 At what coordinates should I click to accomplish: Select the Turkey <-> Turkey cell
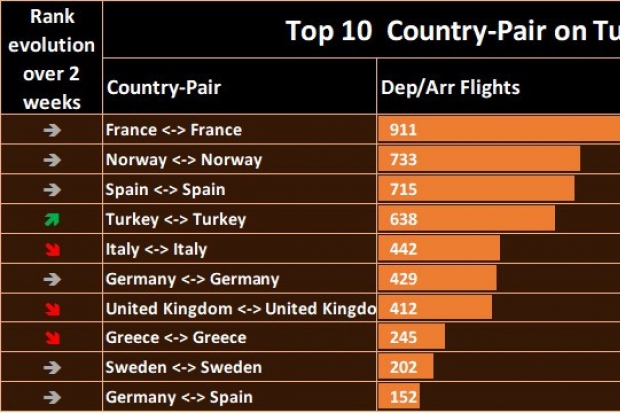pyautogui.click(x=175, y=219)
